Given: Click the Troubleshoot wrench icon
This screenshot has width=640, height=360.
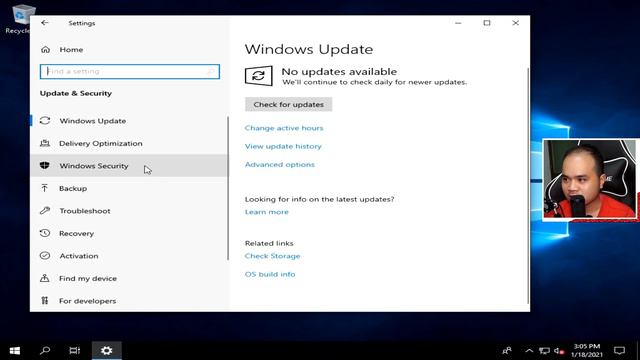Looking at the screenshot, I should (45, 211).
